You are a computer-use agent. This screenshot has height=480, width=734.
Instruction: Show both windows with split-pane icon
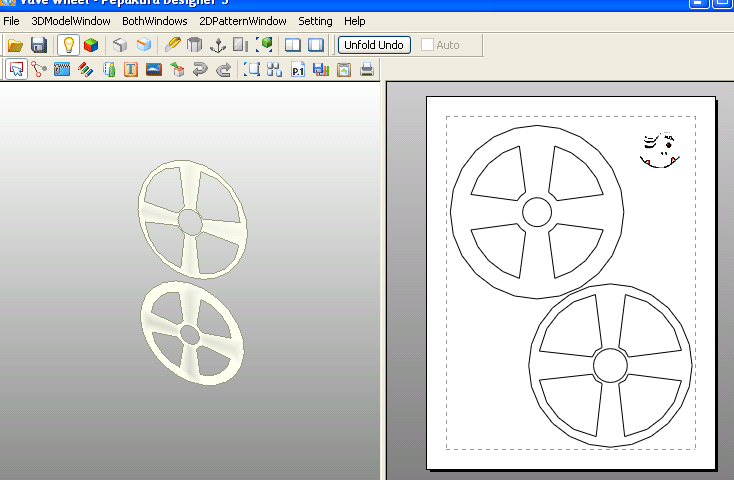(293, 45)
